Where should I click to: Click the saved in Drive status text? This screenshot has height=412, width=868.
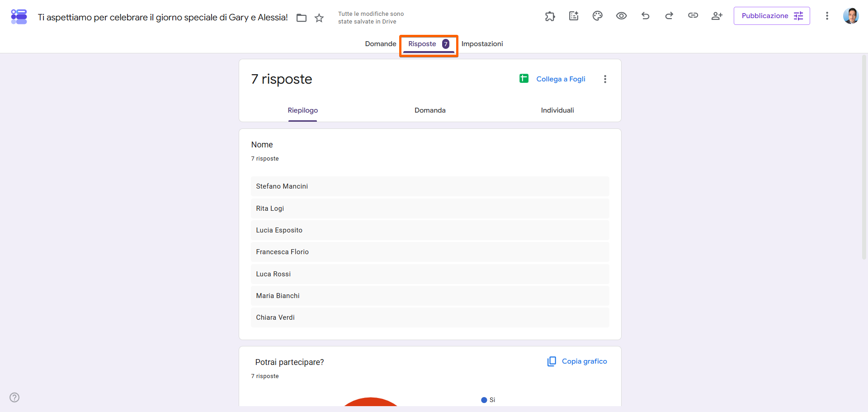[371, 18]
